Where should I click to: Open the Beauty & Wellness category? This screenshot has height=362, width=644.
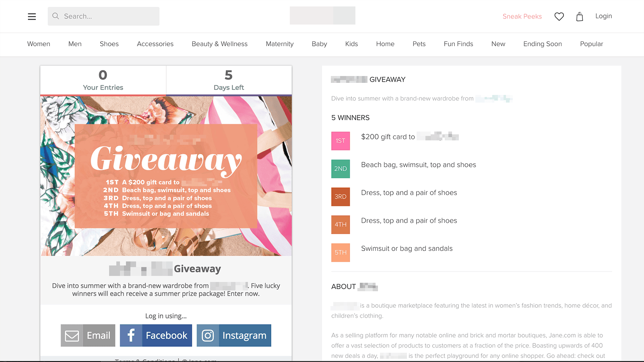click(219, 44)
